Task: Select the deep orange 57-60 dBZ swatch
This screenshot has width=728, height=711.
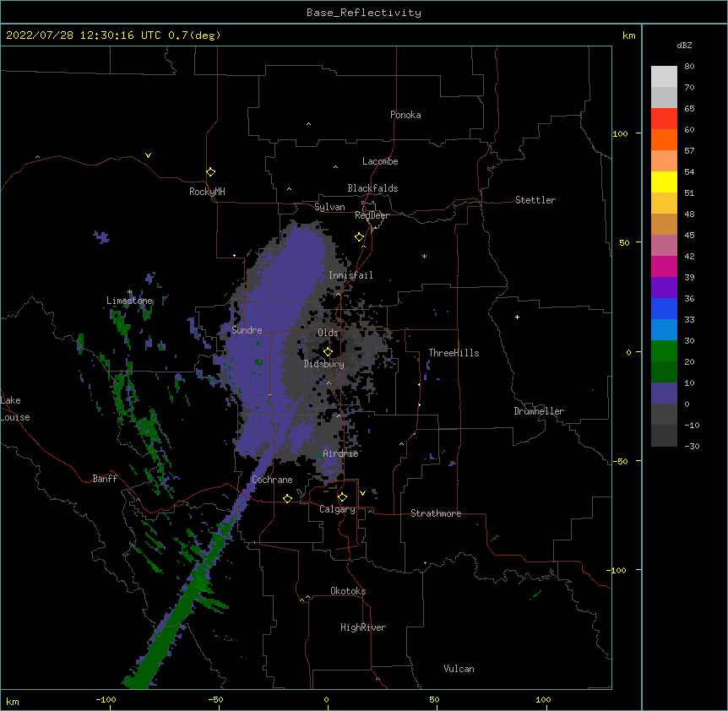Action: click(664, 140)
